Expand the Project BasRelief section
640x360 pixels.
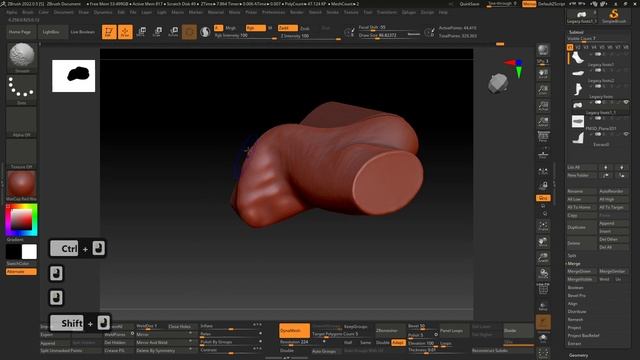coord(584,335)
